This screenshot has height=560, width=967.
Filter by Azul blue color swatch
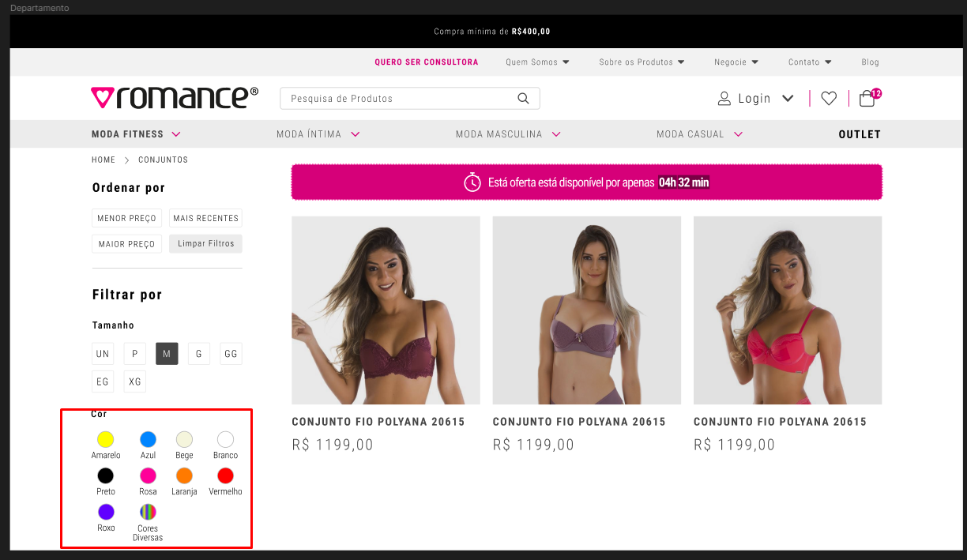[148, 439]
